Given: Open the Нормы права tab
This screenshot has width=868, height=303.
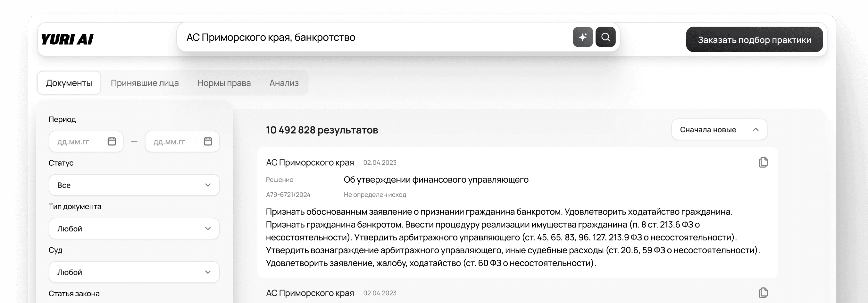Looking at the screenshot, I should pyautogui.click(x=224, y=83).
